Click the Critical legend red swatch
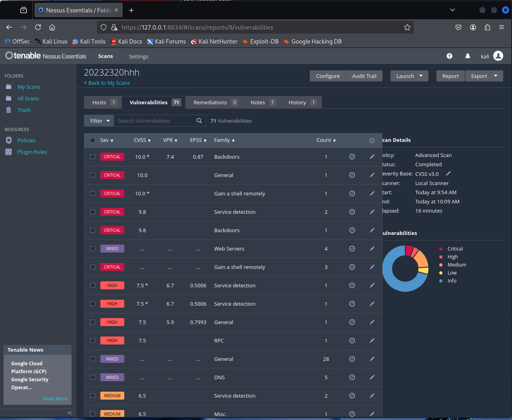This screenshot has width=512, height=420. click(x=441, y=249)
